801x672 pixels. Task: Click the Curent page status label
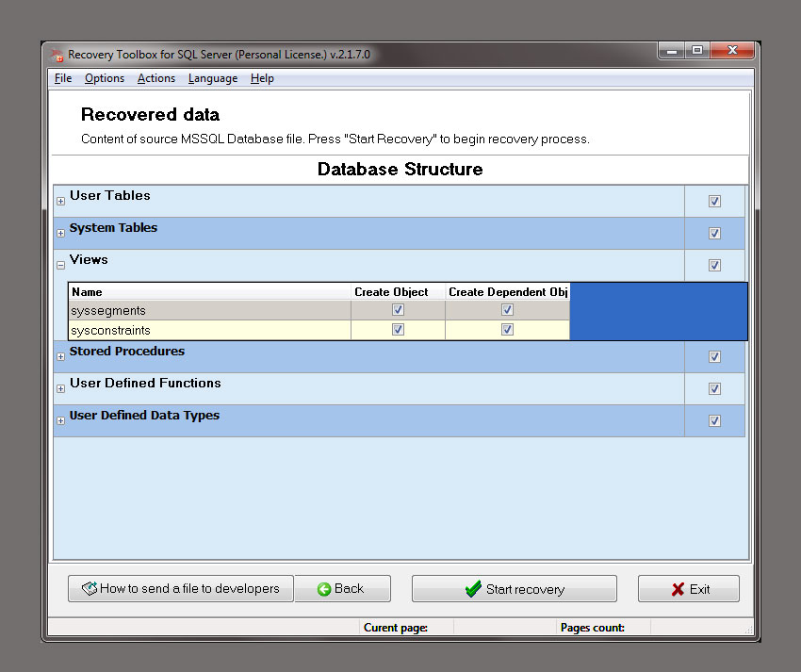396,628
